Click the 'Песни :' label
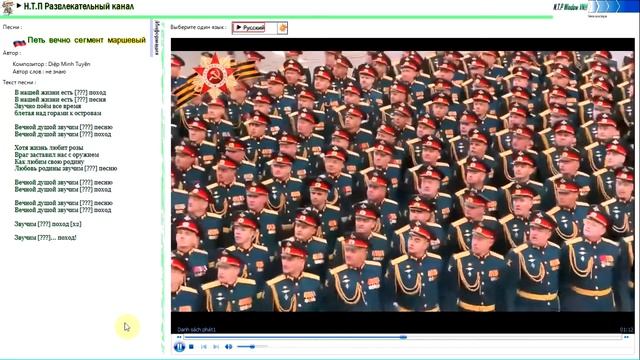 pyautogui.click(x=12, y=27)
